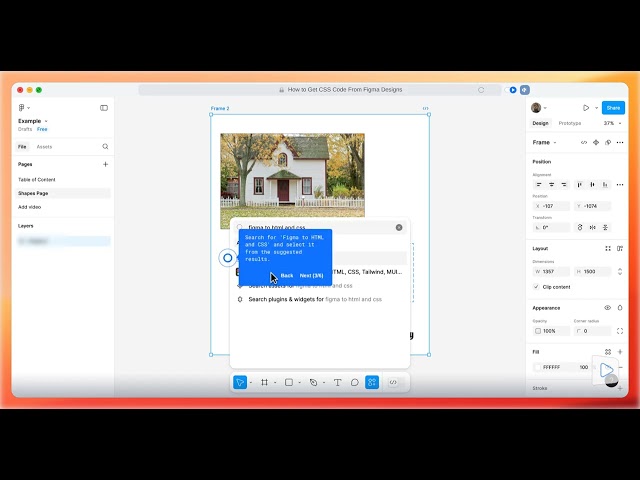The width and height of the screenshot is (640, 480).
Task: Add a new page with the plus icon
Action: click(x=105, y=164)
